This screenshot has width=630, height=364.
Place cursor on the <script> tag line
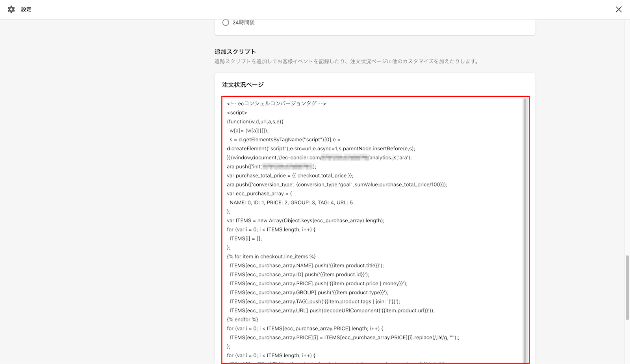pos(237,113)
